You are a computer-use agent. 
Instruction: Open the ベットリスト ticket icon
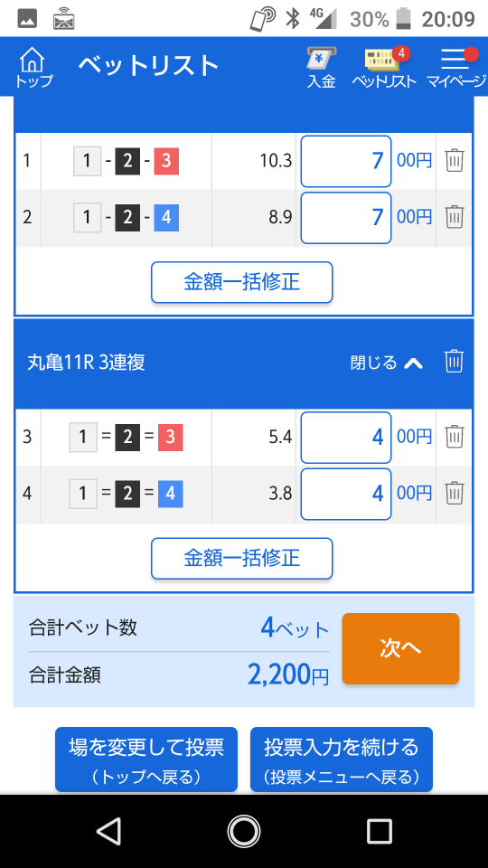tap(385, 68)
